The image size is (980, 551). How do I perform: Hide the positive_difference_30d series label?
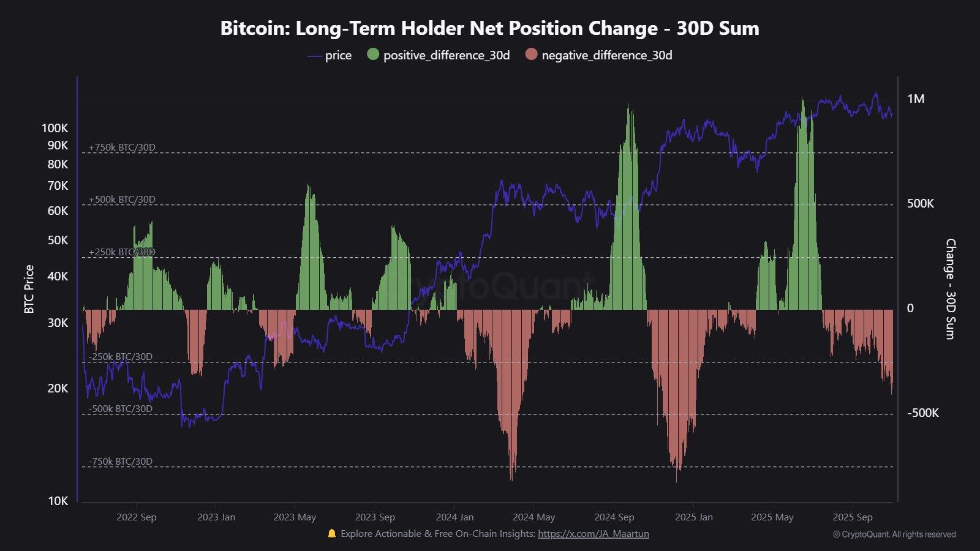447,55
